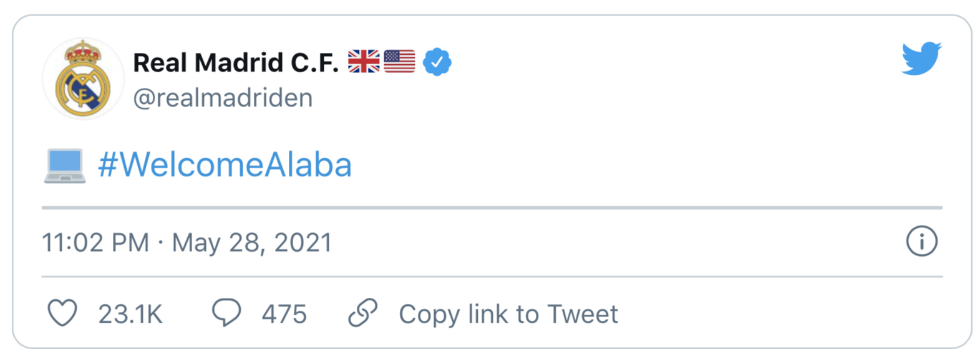Click the UK flag emoji

pos(364,62)
